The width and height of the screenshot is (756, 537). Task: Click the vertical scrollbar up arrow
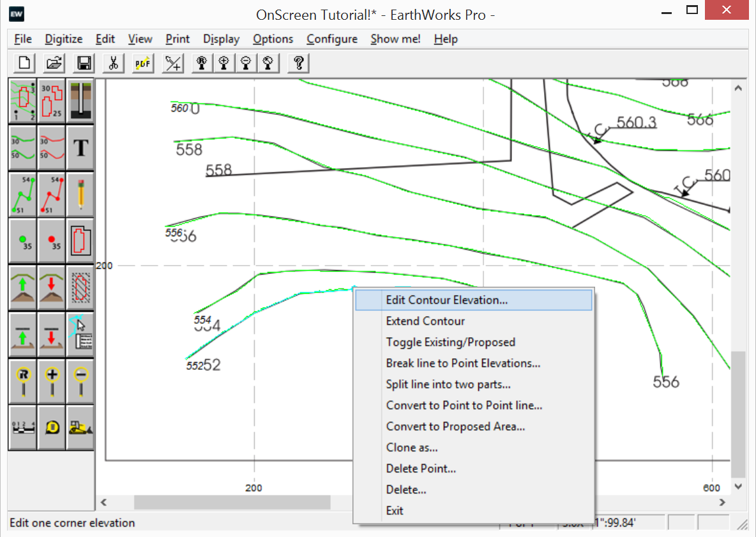click(x=738, y=88)
